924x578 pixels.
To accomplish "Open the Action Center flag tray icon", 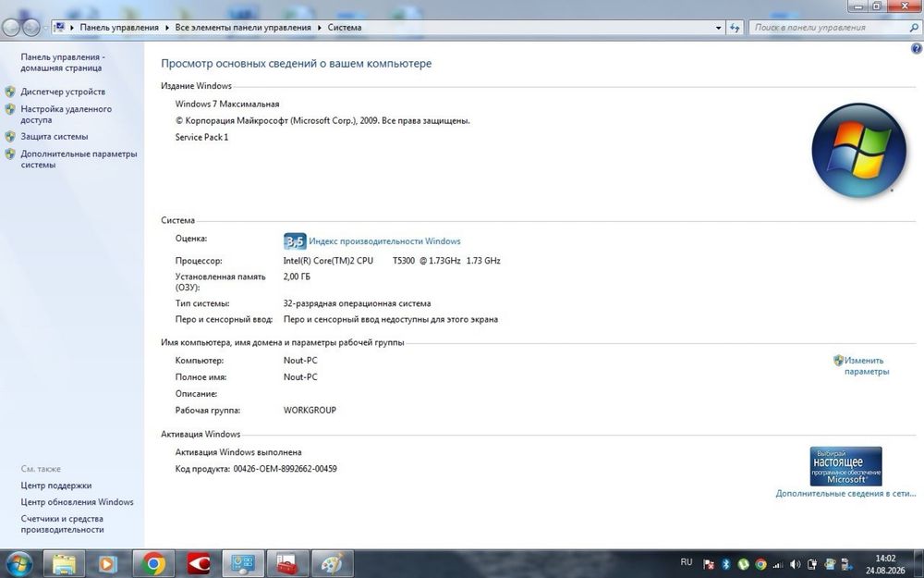I will coord(709,564).
